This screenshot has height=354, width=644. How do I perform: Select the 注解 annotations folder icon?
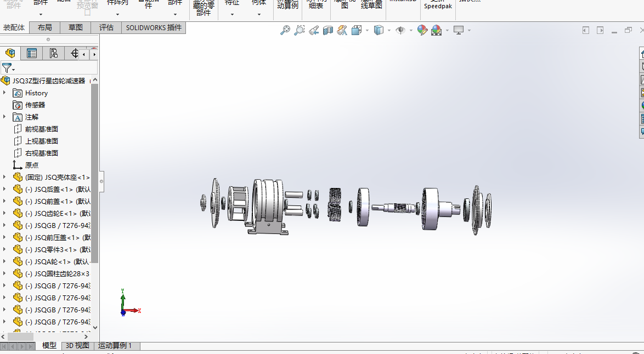[x=17, y=117]
